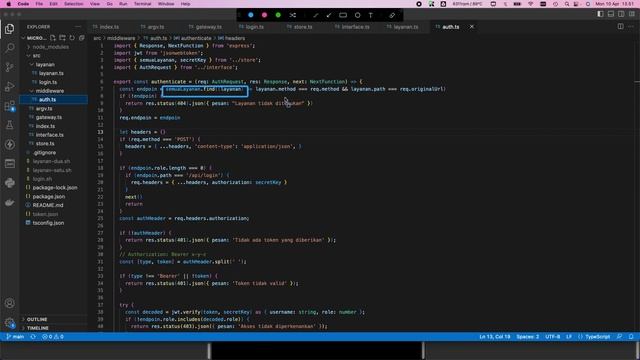Select the eraser annotation tool
Screen dimensions: 640x360
(x=392, y=15)
